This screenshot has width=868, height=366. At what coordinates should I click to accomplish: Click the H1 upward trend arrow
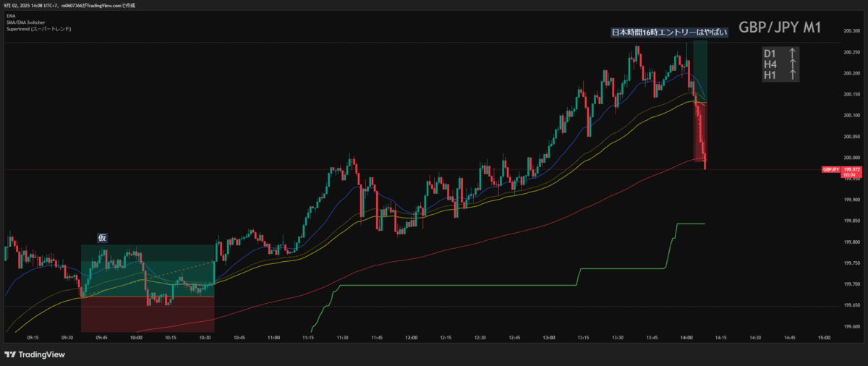(x=793, y=74)
